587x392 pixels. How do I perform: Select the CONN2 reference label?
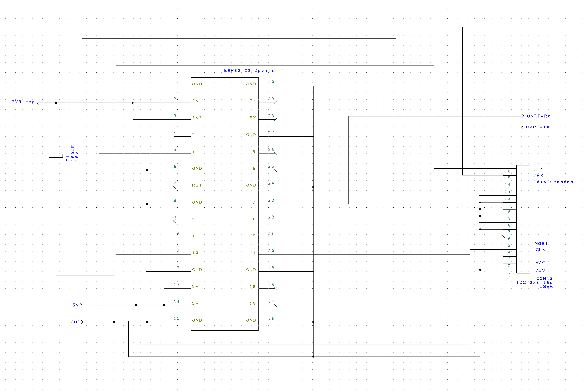544,279
